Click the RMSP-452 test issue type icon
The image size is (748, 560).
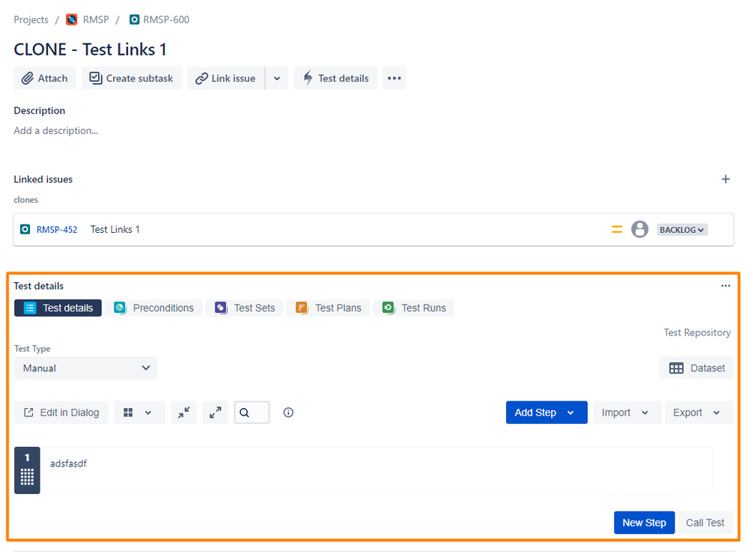(25, 229)
